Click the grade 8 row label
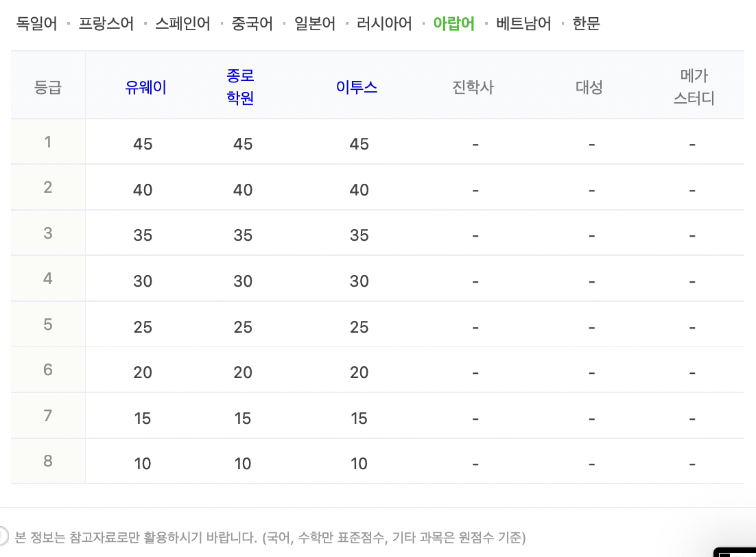Viewport: 756px width, 557px height. click(x=48, y=461)
